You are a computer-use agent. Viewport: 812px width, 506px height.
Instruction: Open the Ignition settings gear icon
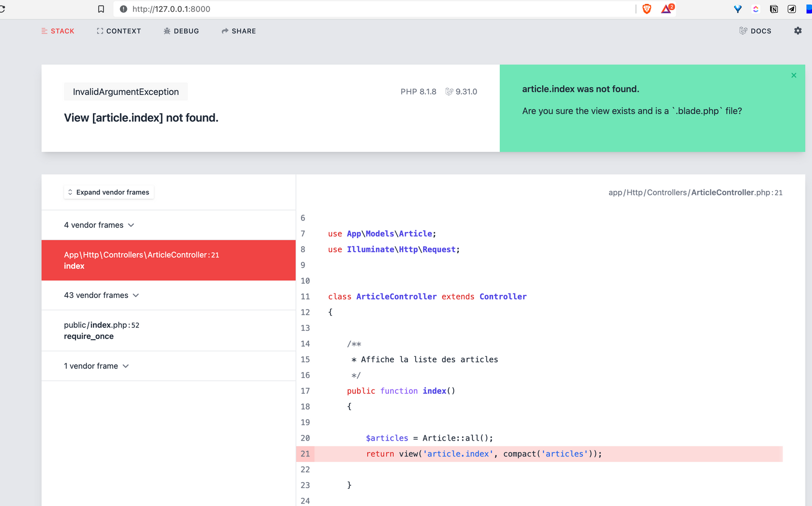pos(798,31)
